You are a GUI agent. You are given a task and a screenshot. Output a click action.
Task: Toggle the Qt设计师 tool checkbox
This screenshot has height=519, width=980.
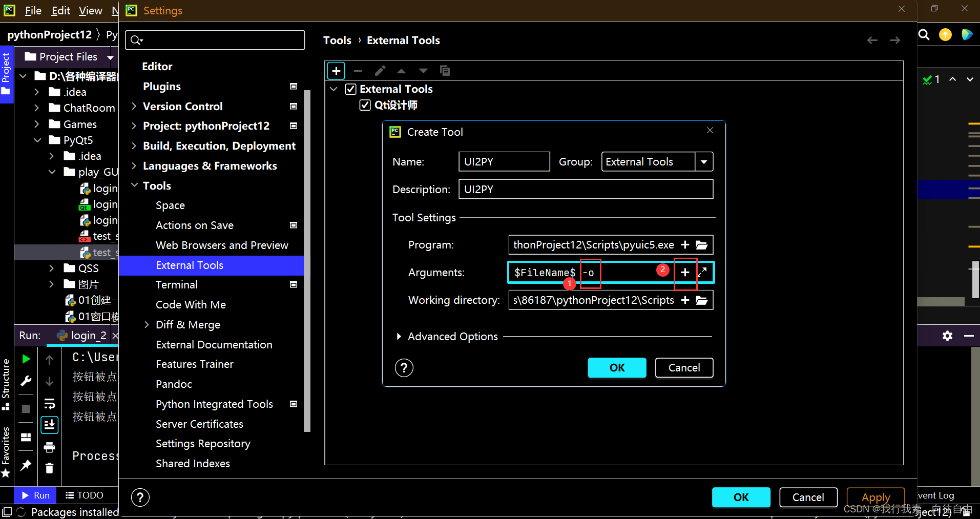pyautogui.click(x=365, y=105)
